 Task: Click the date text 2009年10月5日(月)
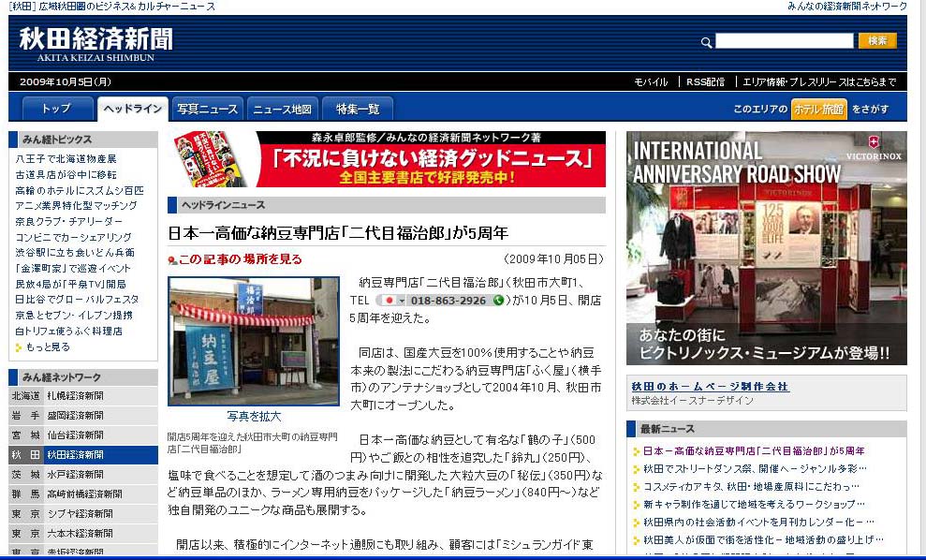coord(66,82)
